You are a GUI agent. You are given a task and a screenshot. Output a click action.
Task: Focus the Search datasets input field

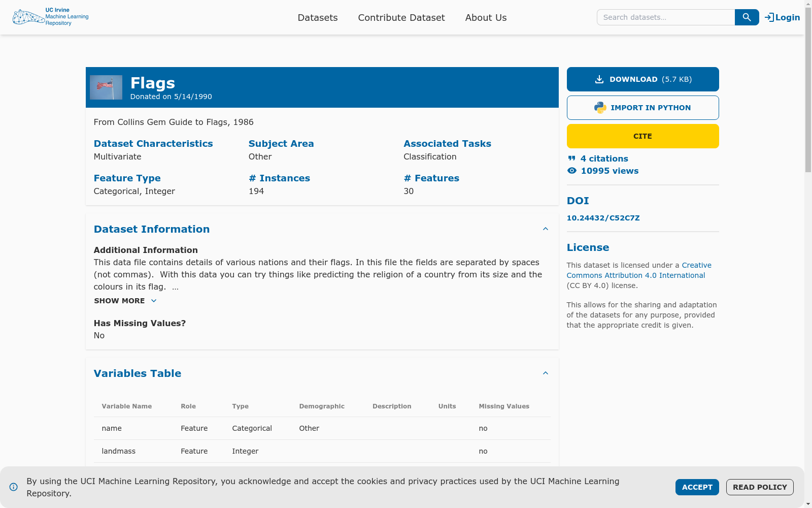coord(666,17)
